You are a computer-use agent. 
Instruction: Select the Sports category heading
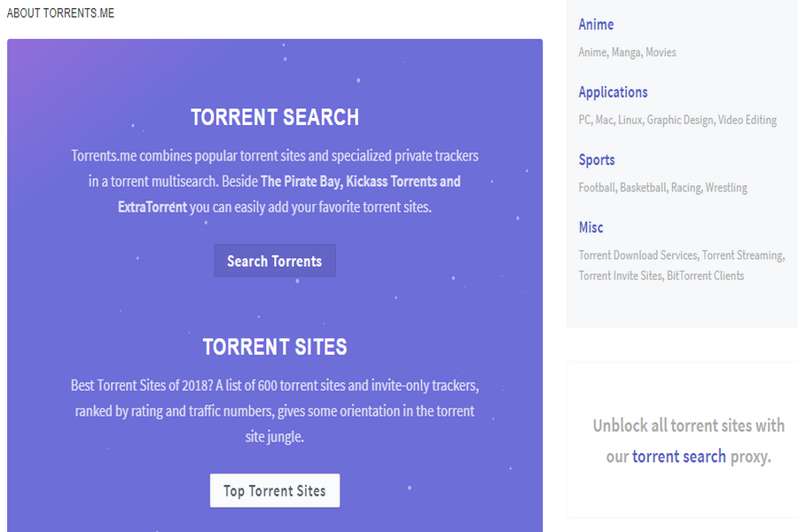pyautogui.click(x=597, y=160)
